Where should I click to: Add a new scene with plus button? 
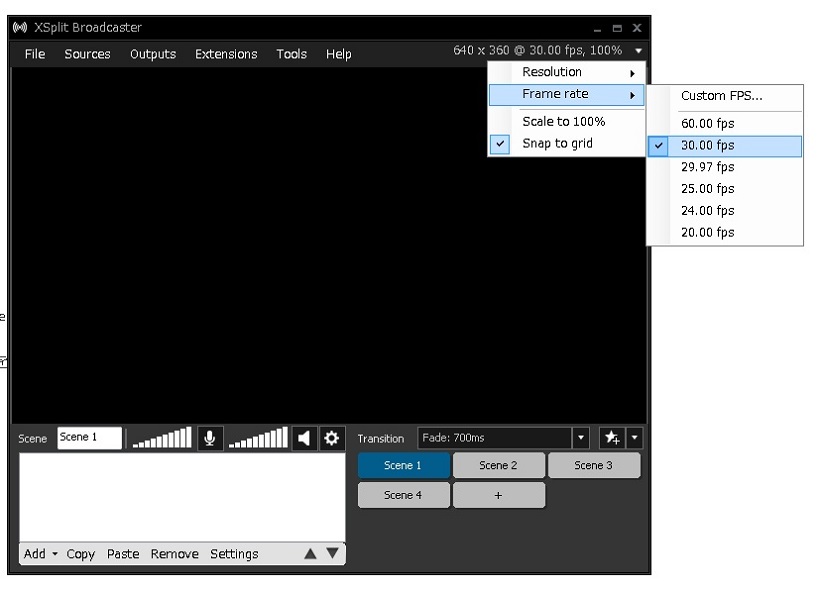[x=498, y=495]
